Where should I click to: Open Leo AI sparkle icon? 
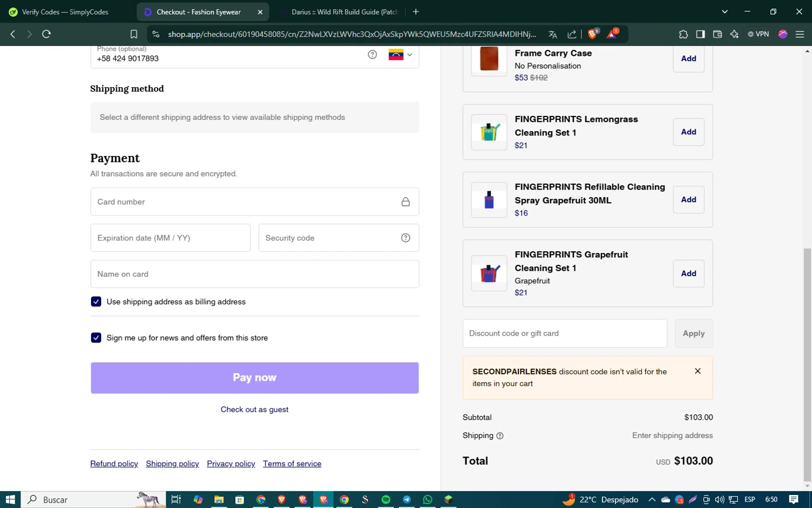tap(734, 34)
